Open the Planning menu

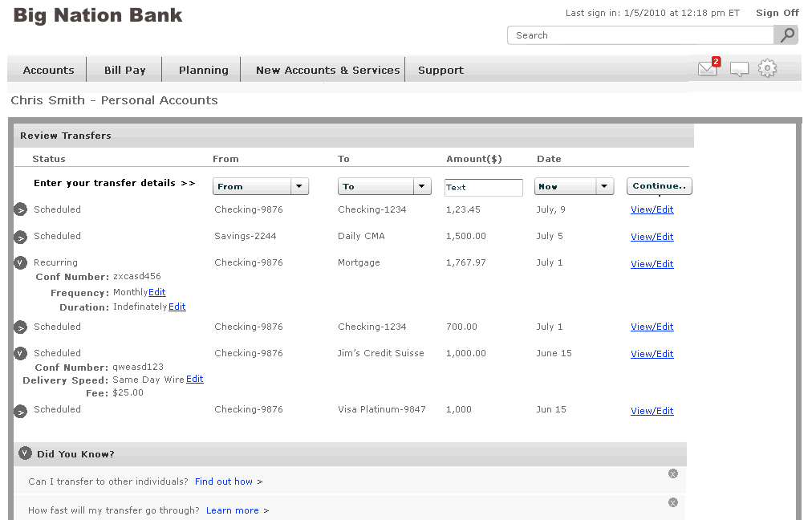tap(204, 70)
